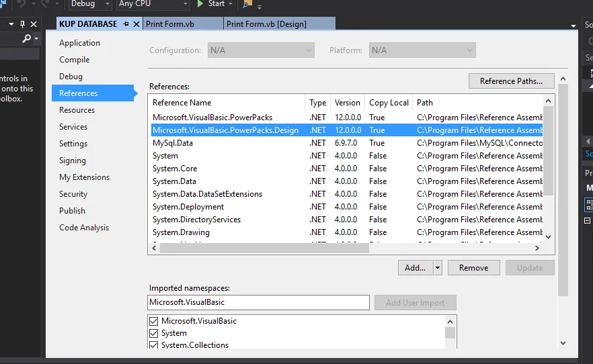Image resolution: width=593 pixels, height=364 pixels.
Task: Expand the Add button dropdown arrow
Action: pyautogui.click(x=438, y=268)
